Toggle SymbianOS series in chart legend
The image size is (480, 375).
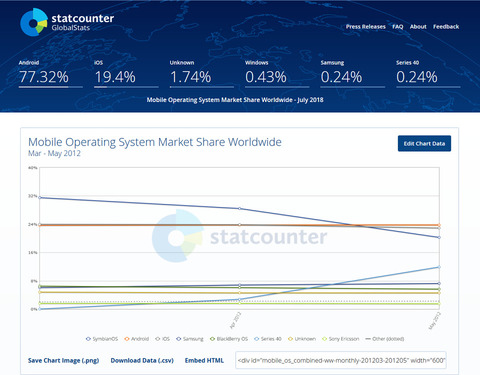102,339
